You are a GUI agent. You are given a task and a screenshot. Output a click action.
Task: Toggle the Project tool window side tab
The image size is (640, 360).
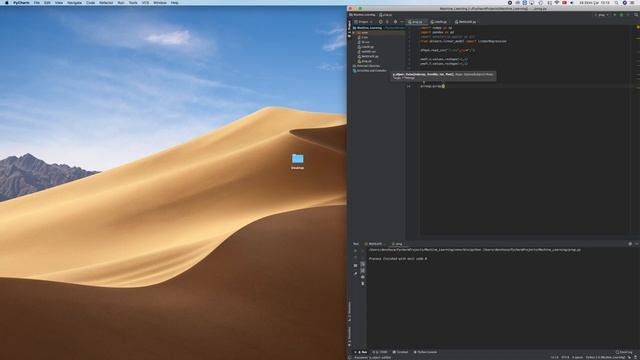(349, 29)
